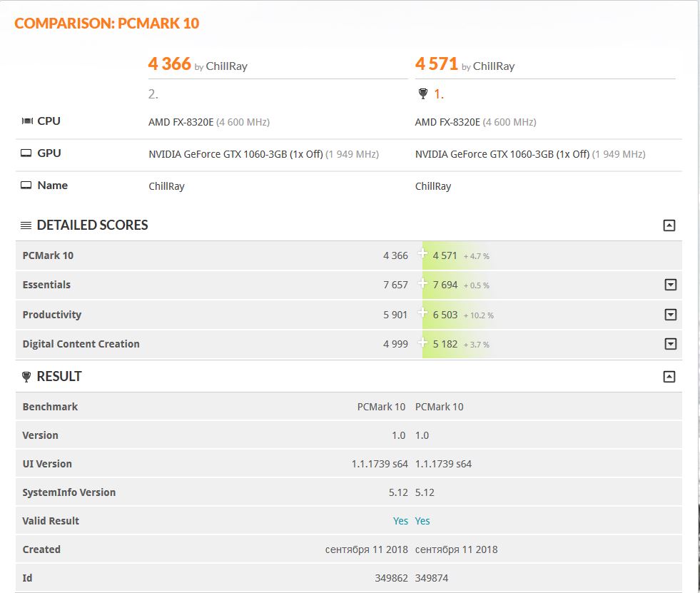This screenshot has width=700, height=593.
Task: Click the SystemInfo Version row label
Action: 69,492
